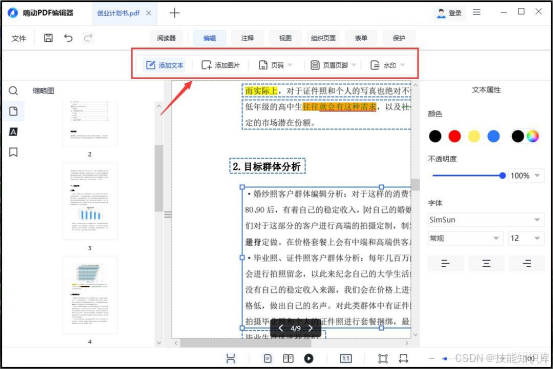Open the bookmarks panel icon
Image resolution: width=553 pixels, height=369 pixels.
[13, 152]
